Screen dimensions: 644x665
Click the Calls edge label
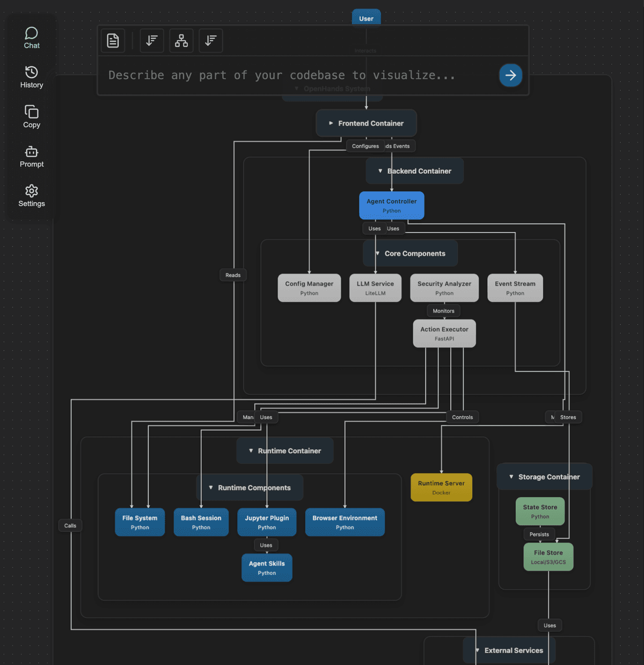pyautogui.click(x=70, y=526)
